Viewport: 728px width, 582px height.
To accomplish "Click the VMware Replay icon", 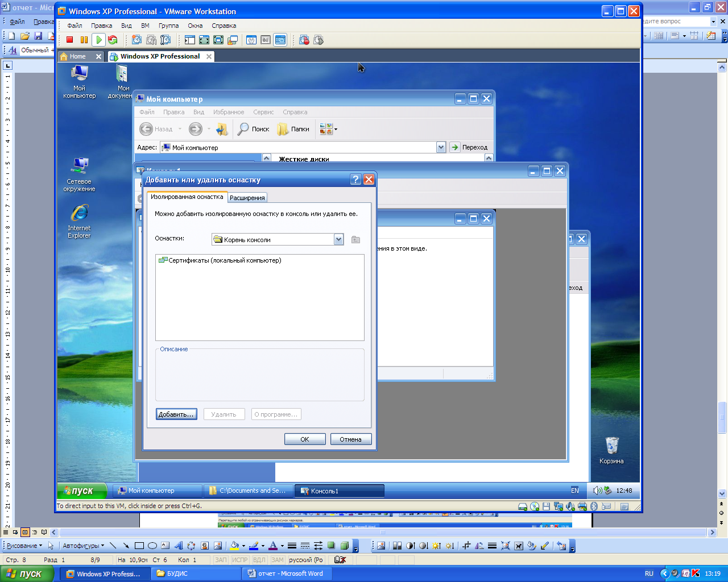I will tap(318, 40).
